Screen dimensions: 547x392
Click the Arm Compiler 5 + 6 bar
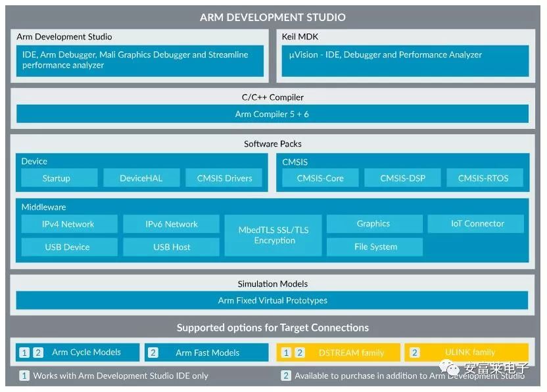tap(272, 114)
